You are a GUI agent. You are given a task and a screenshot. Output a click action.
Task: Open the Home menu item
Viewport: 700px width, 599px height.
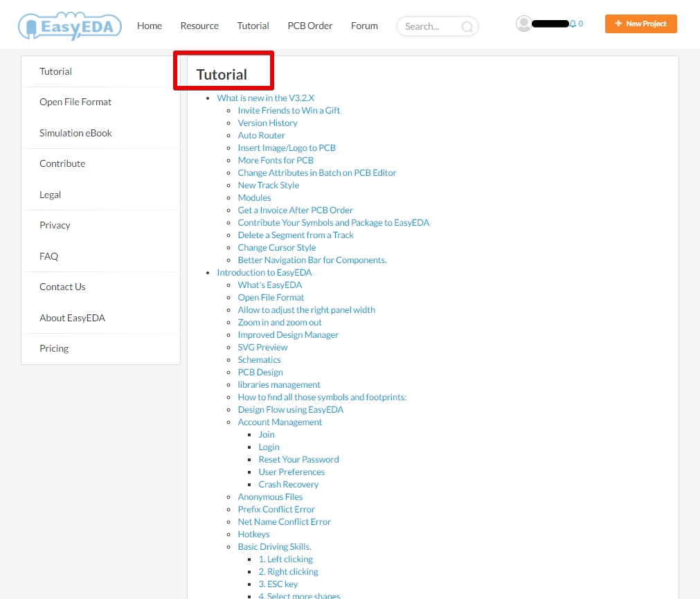click(150, 26)
